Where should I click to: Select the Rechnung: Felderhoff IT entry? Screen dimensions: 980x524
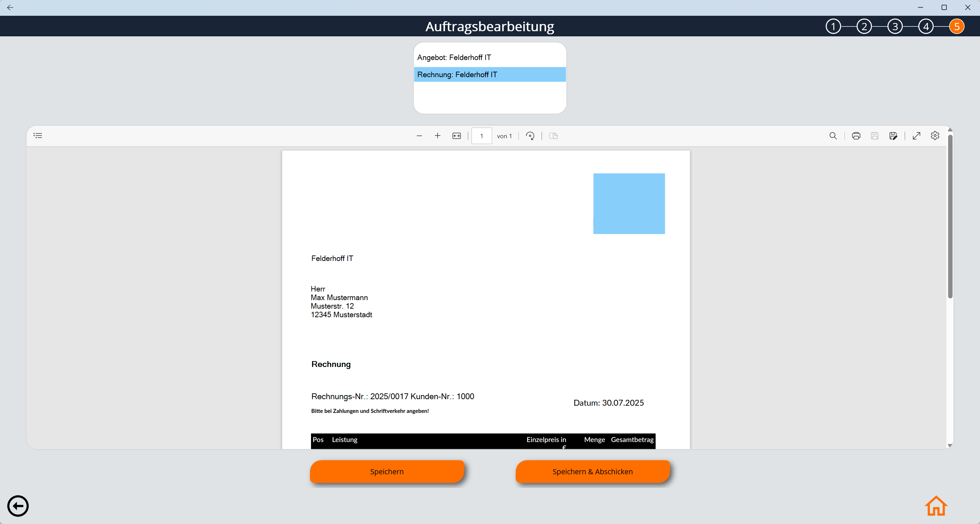tap(490, 74)
